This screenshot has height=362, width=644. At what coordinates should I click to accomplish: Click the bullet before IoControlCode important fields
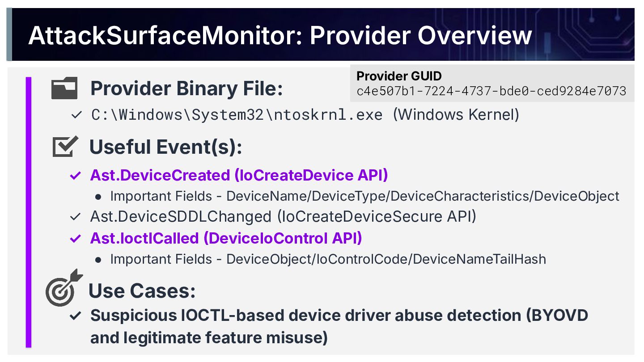(98, 259)
